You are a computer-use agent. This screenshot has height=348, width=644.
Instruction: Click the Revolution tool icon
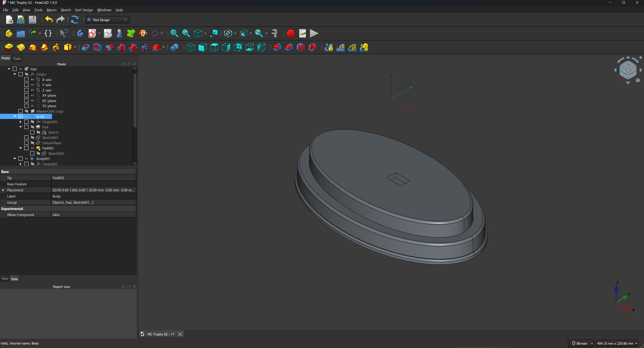coord(21,47)
